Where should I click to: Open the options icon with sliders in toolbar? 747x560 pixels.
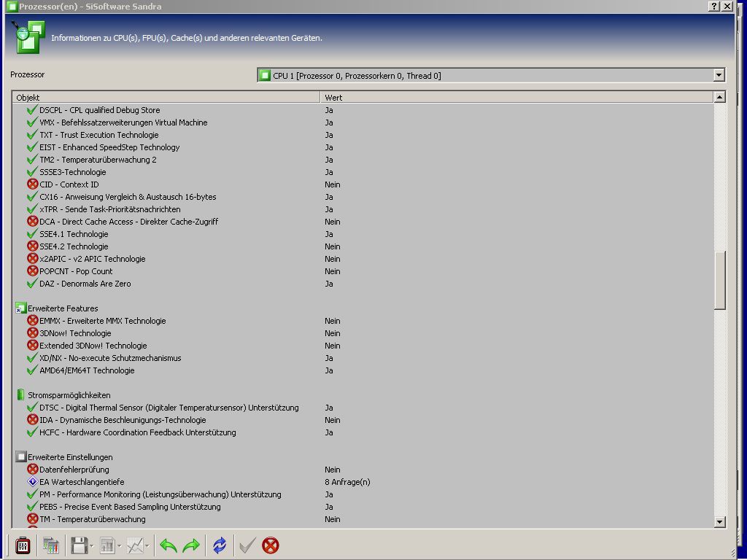pos(23,545)
